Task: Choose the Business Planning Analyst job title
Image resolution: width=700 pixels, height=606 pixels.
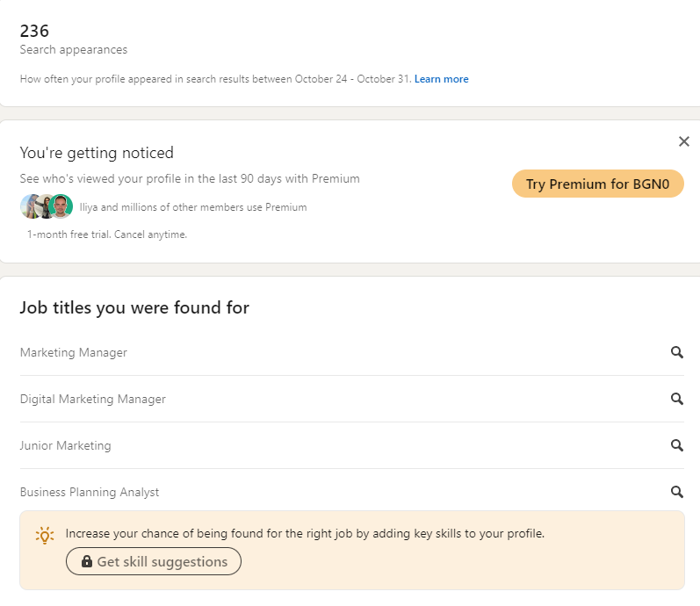Action: 90,492
